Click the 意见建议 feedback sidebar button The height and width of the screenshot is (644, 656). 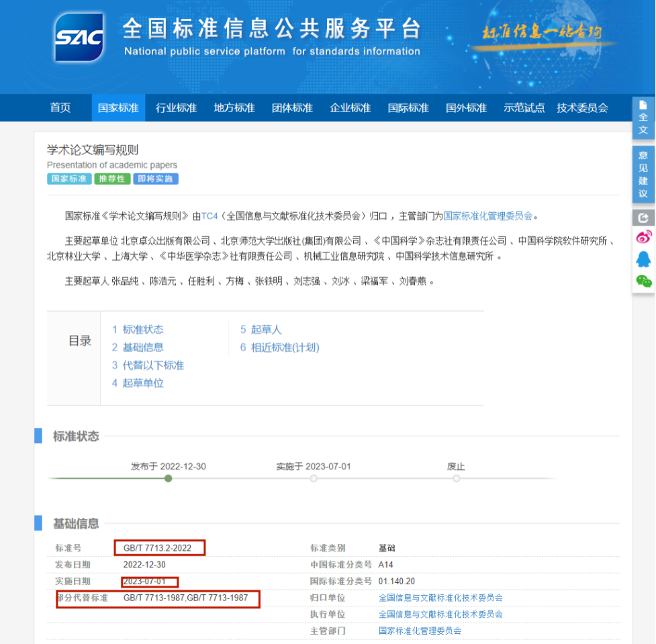tap(643, 175)
